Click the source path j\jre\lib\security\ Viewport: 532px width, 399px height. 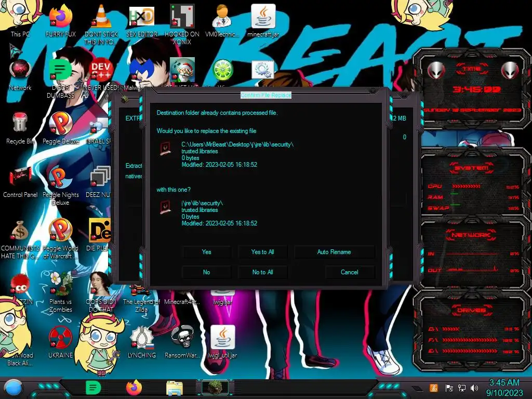(x=202, y=203)
